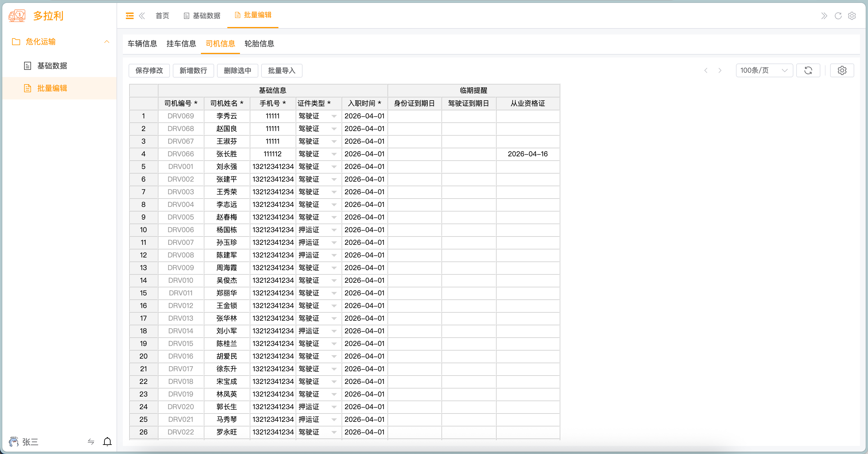
Task: Click the table refresh data icon
Action: point(808,70)
